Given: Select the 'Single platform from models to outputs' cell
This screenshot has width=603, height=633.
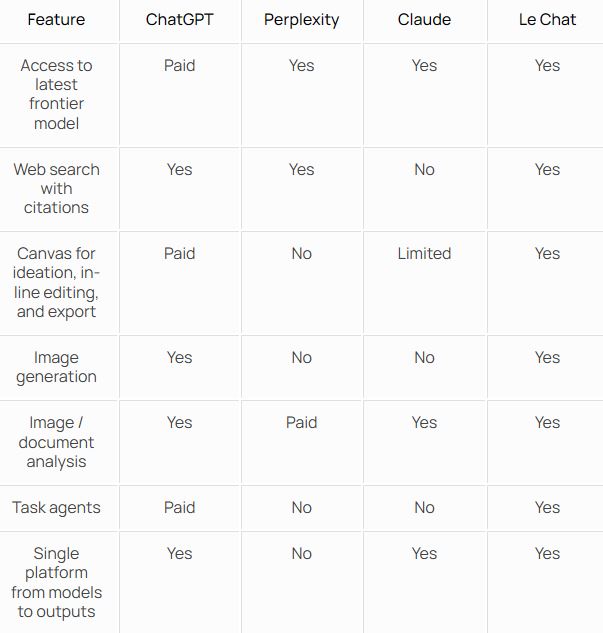Looking at the screenshot, I should pos(56,582).
